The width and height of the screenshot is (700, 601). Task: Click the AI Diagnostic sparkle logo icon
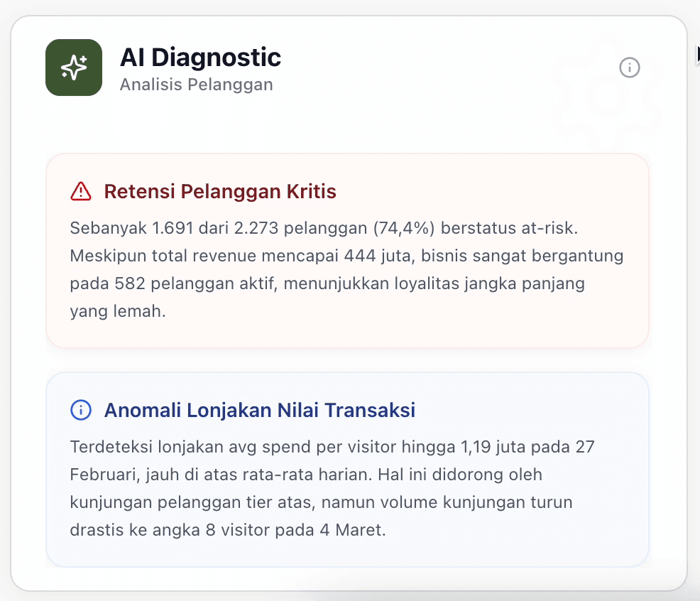coord(74,67)
